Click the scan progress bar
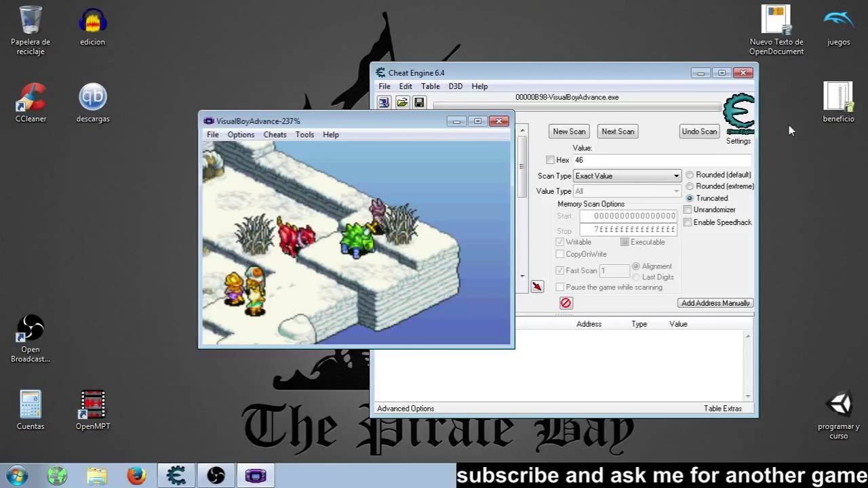The width and height of the screenshot is (868, 488). point(576,107)
